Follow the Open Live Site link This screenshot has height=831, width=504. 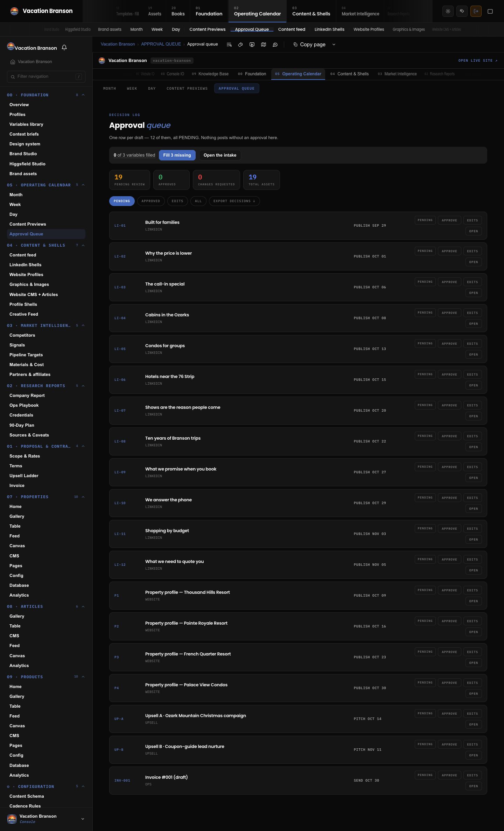[x=478, y=61]
